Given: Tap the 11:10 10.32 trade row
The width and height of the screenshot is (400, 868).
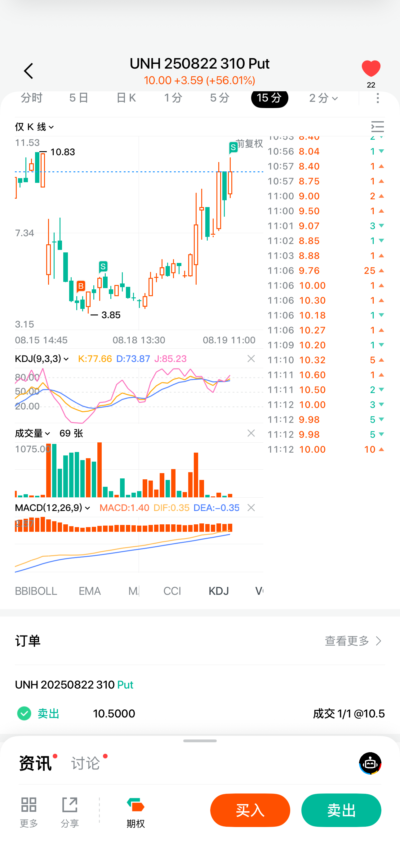Looking at the screenshot, I should [x=326, y=360].
